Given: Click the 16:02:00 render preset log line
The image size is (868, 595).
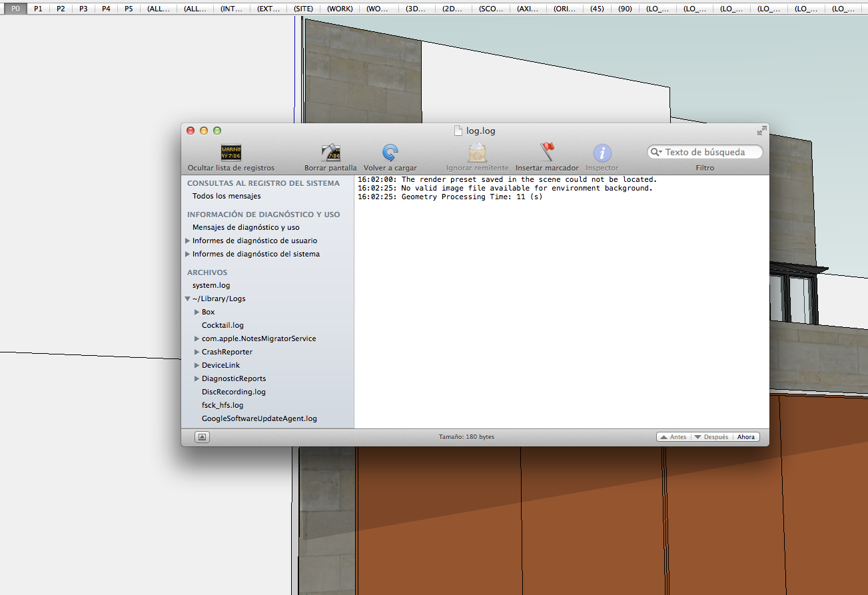Looking at the screenshot, I should click(x=507, y=179).
